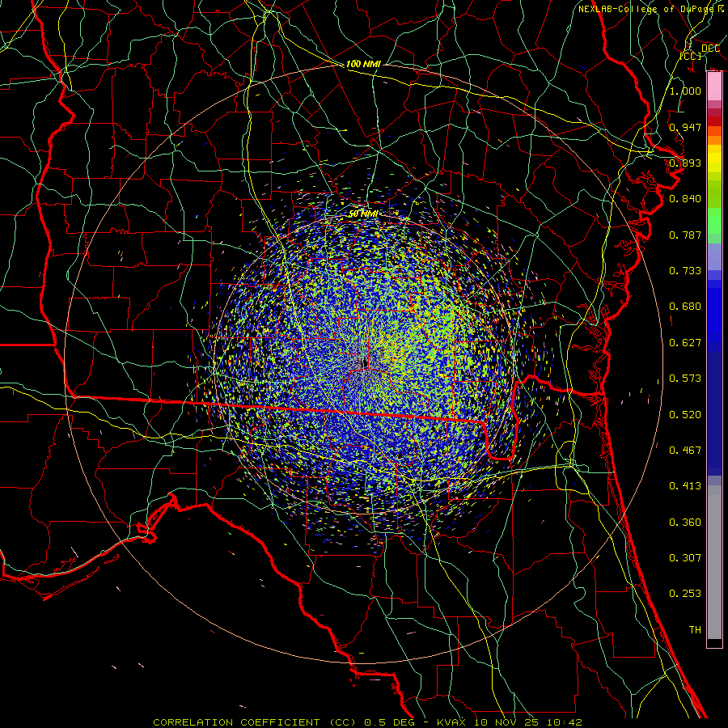Click the 50 NMI range ring label
Screen dimensions: 728x728
click(x=363, y=214)
